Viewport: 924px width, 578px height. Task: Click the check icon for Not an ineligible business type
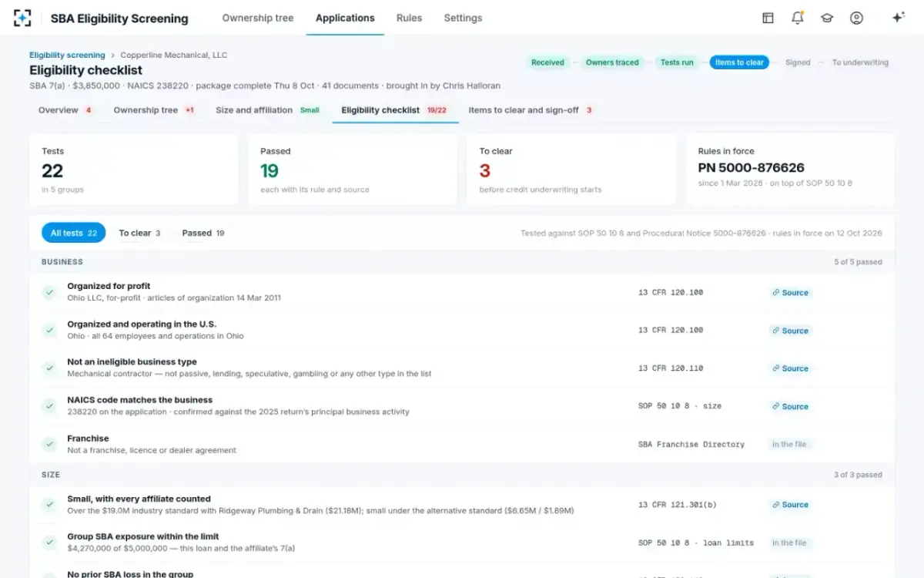point(49,368)
